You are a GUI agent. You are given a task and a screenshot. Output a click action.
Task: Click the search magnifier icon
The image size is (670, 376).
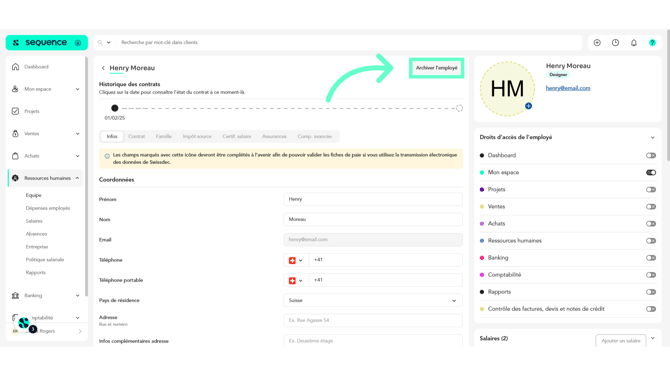point(100,42)
